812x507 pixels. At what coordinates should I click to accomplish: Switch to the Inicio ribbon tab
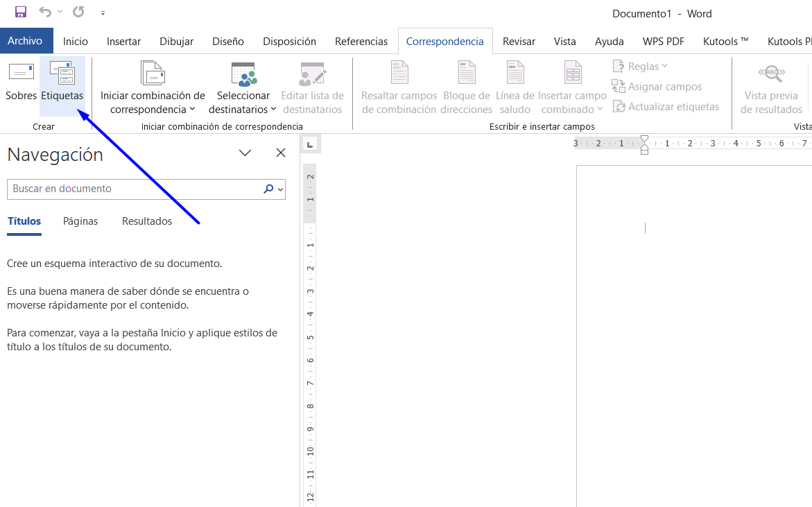[76, 42]
